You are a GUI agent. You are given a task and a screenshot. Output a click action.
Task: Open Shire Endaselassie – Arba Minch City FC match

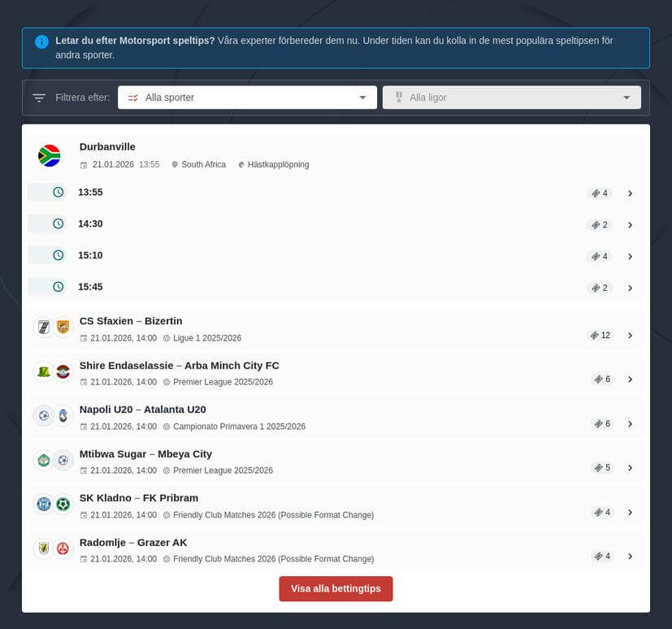pyautogui.click(x=179, y=366)
